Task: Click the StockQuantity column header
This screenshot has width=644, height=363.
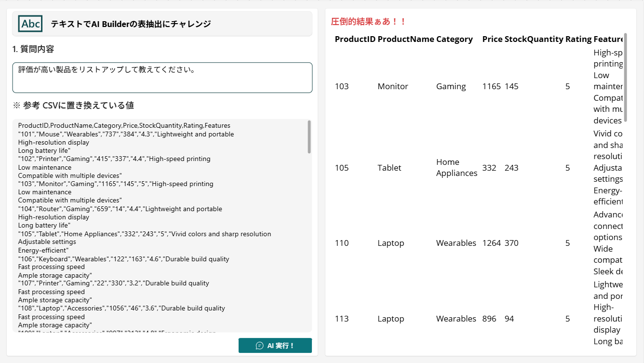Action: (x=534, y=39)
